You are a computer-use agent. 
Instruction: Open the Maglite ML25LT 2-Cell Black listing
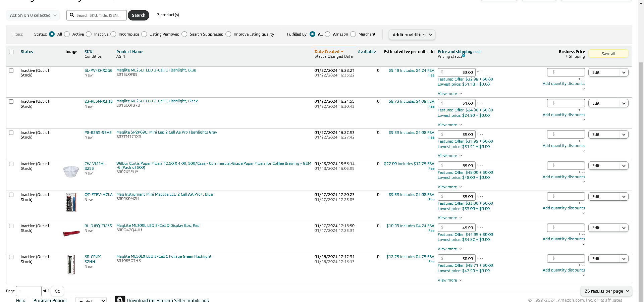pyautogui.click(x=157, y=101)
